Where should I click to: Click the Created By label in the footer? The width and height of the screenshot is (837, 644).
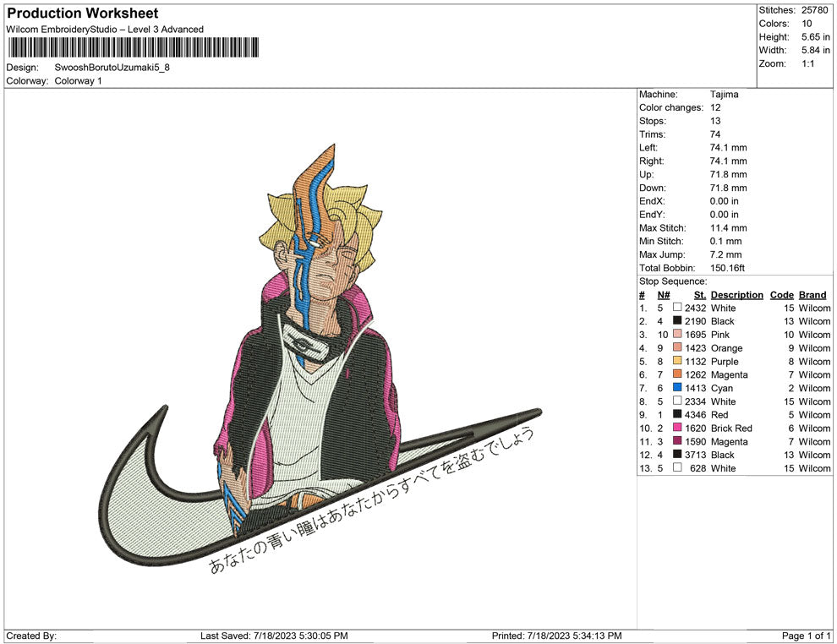[x=31, y=636]
